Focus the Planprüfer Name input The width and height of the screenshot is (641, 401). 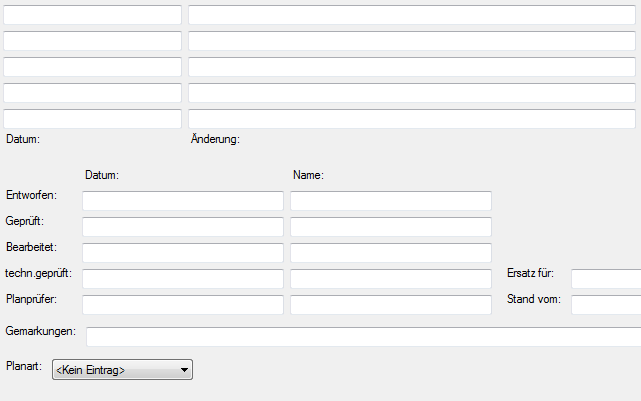(x=391, y=305)
